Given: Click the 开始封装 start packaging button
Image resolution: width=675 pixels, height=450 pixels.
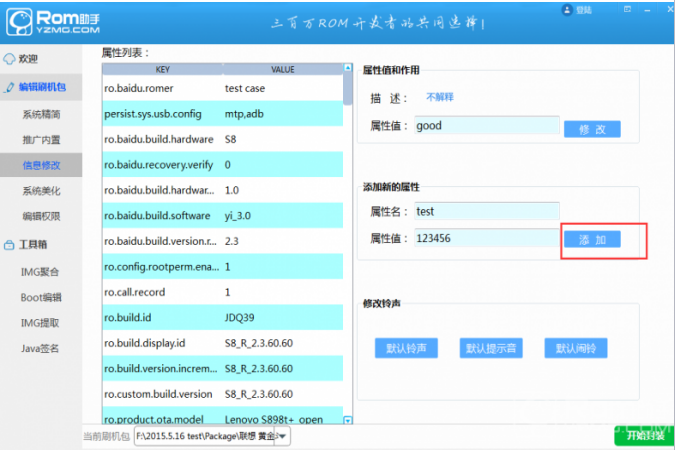Looking at the screenshot, I should click(x=644, y=436).
